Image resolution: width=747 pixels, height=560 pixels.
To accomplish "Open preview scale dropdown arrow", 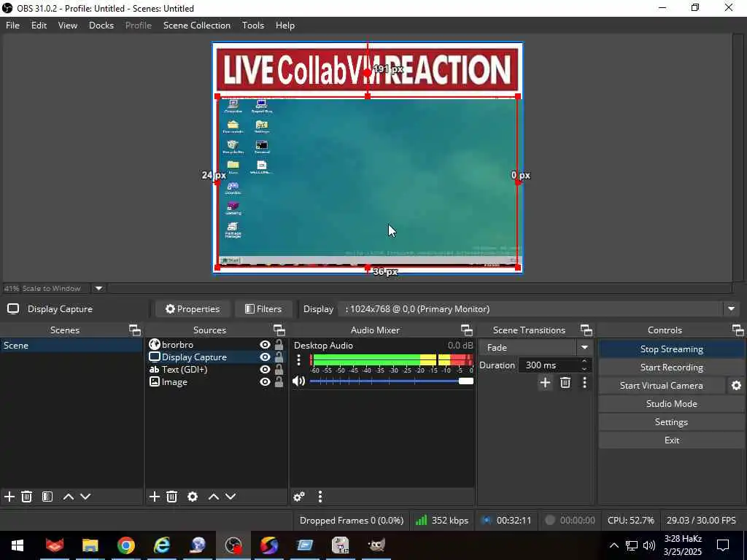I will 98,288.
